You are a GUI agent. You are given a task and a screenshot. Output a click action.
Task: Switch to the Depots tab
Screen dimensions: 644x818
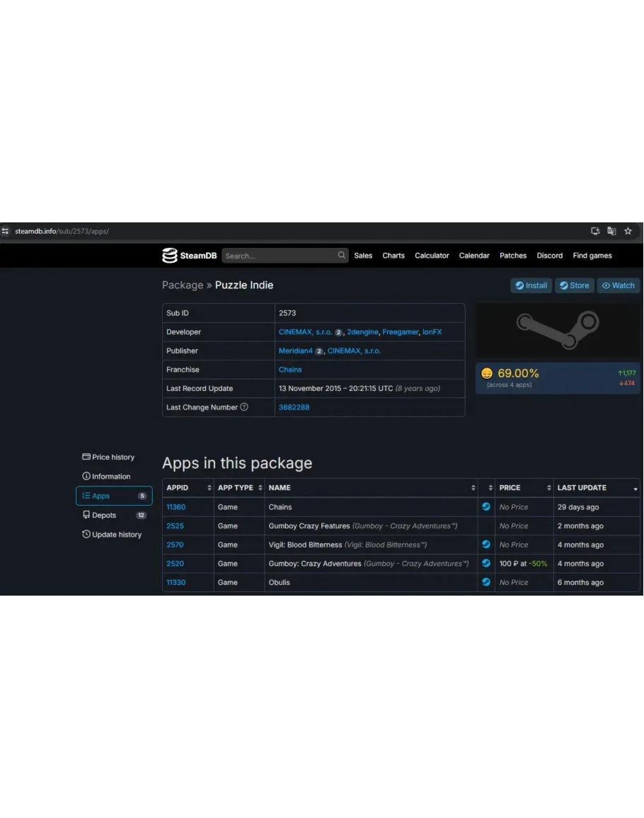point(114,515)
